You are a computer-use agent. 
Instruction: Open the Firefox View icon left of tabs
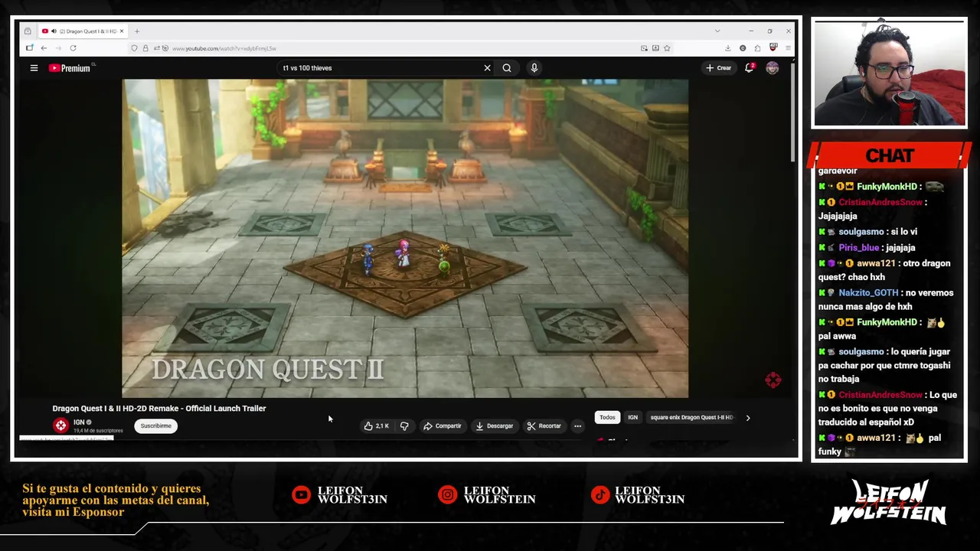pyautogui.click(x=28, y=31)
